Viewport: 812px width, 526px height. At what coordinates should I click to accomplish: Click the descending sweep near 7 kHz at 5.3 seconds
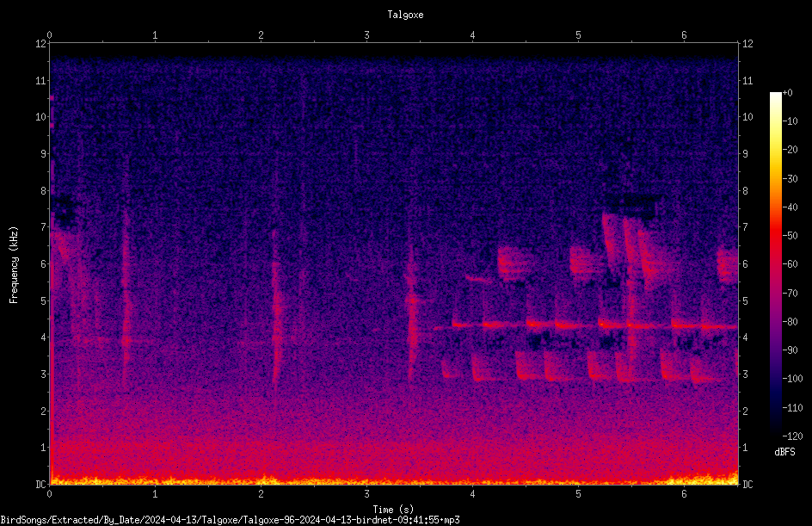tap(610, 244)
